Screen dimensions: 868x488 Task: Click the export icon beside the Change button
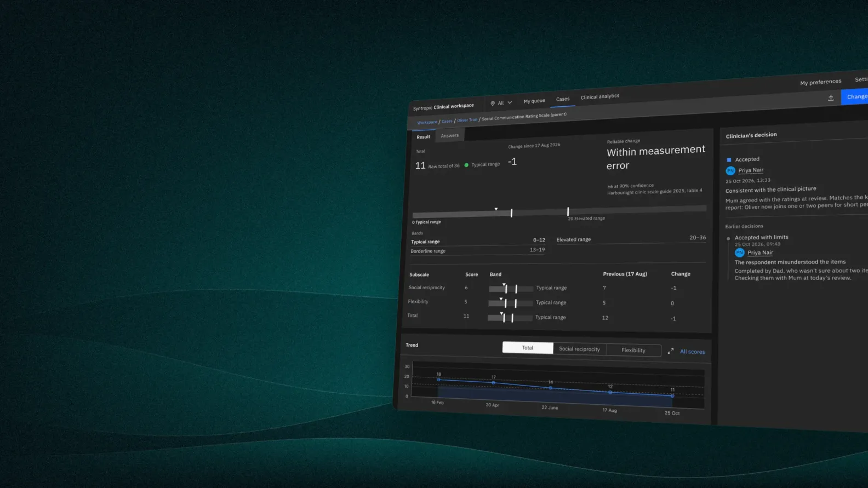(831, 98)
